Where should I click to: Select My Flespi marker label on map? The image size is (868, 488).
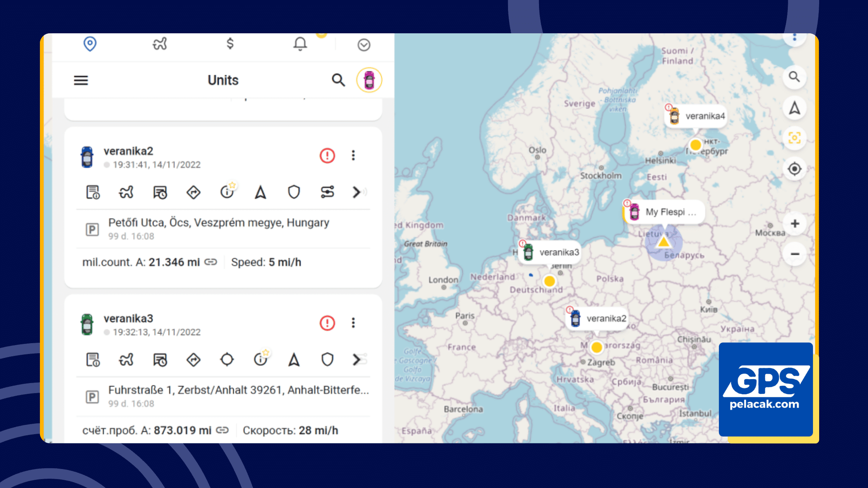pyautogui.click(x=664, y=212)
